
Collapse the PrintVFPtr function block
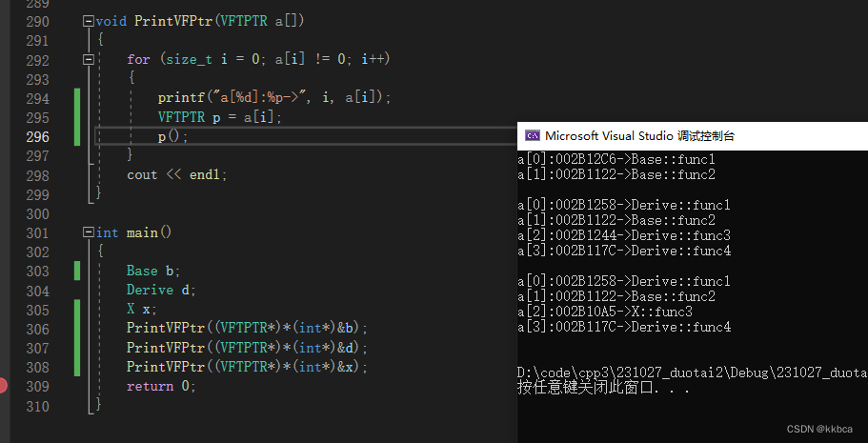pyautogui.click(x=89, y=21)
